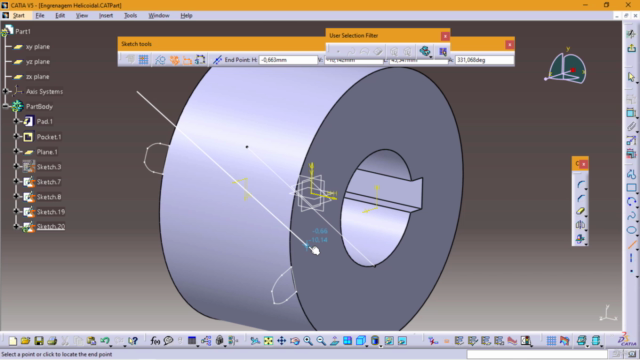Screen dimensions: 640x360
Task: Select the Circle sketch tool
Action: (631, 202)
